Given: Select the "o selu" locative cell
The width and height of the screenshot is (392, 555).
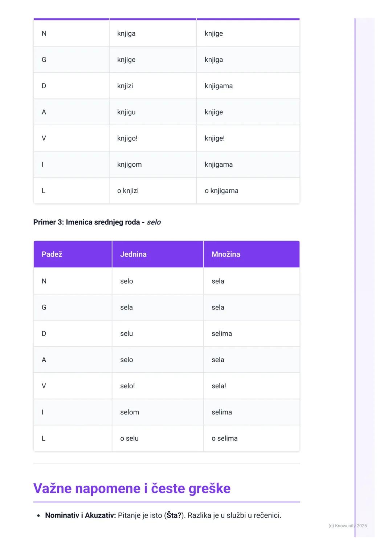Looking at the screenshot, I should [x=130, y=438].
